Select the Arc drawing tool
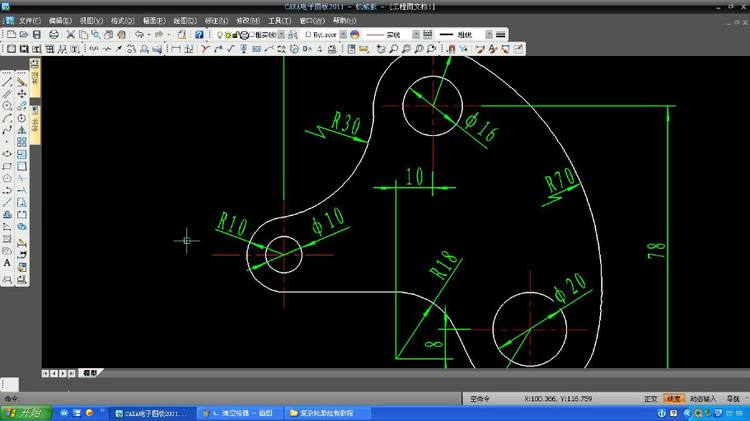The width and height of the screenshot is (750, 421). 7,118
